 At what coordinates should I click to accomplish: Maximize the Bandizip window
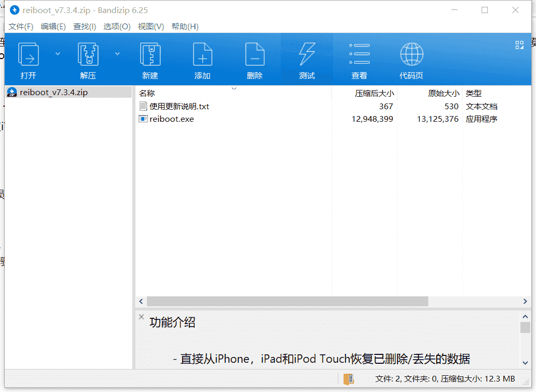(x=485, y=10)
